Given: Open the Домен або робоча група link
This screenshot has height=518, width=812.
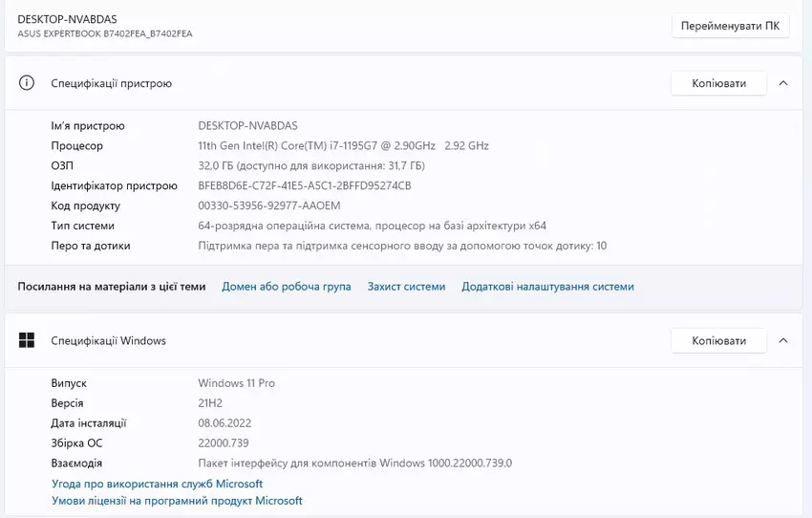Looking at the screenshot, I should click(x=287, y=287).
